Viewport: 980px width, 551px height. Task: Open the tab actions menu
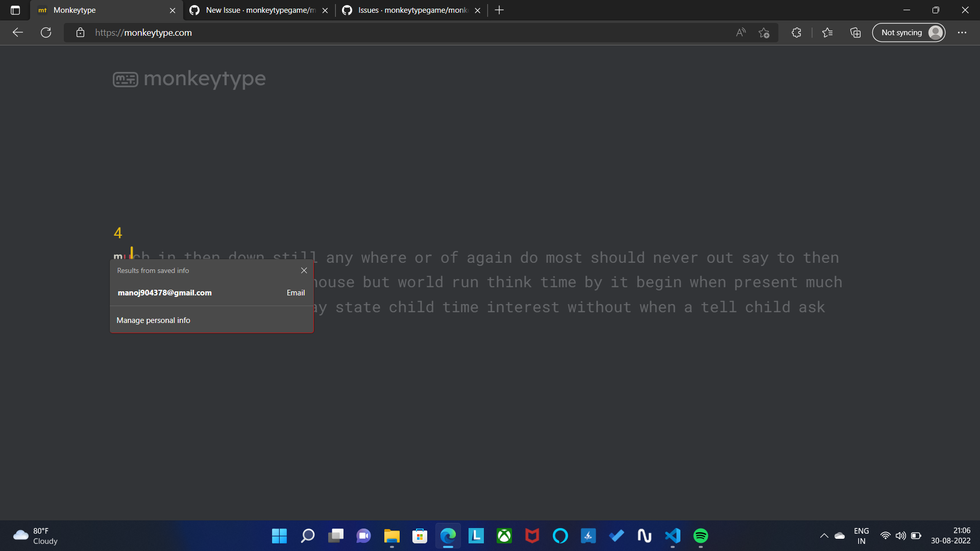pos(15,10)
